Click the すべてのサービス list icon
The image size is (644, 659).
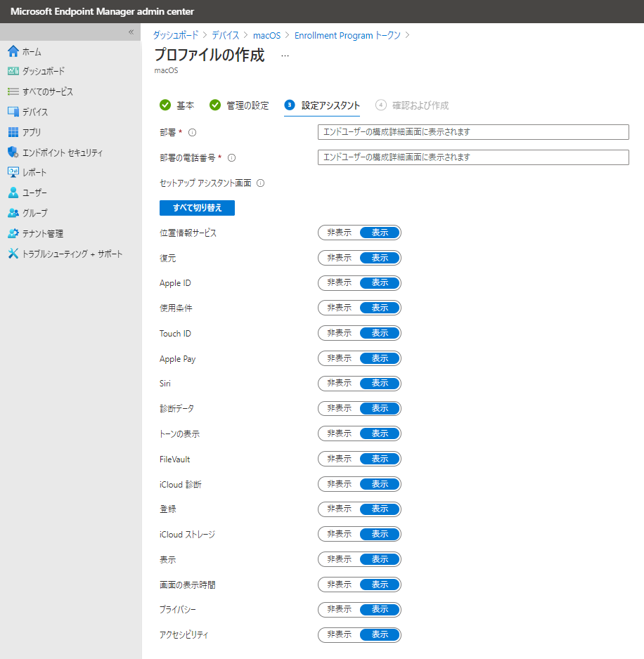tap(13, 91)
